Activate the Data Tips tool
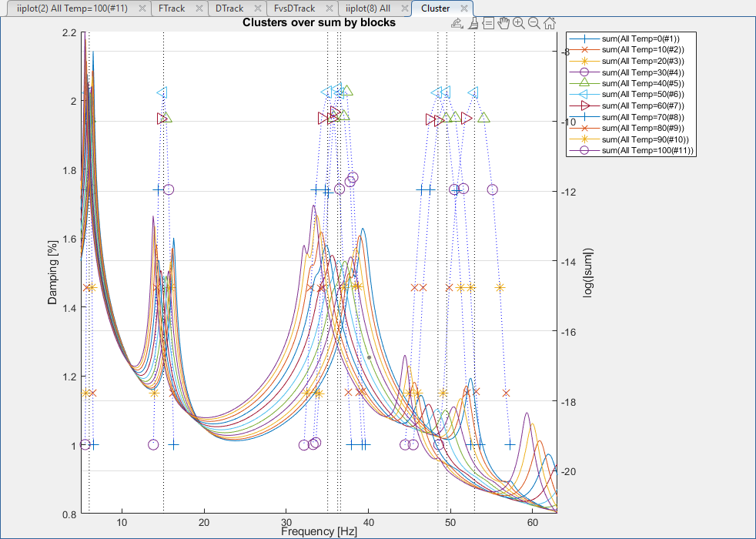Viewport: 756px width, 539px height. 488,23
